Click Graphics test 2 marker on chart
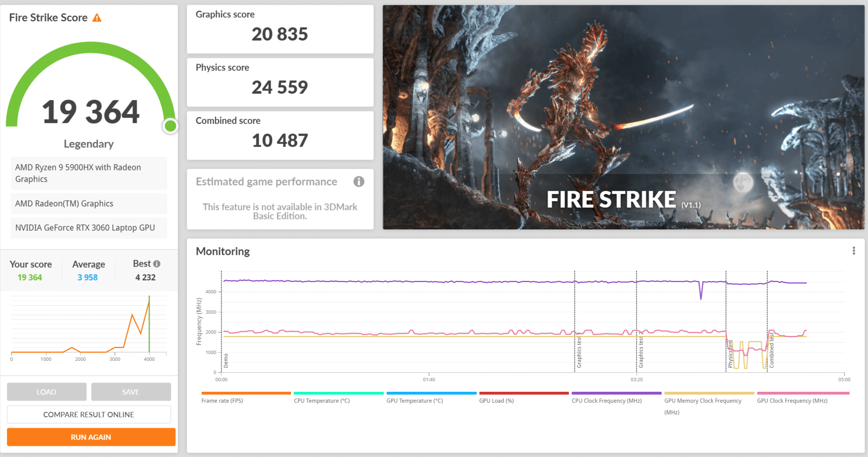Screen dimensions: 868x457 (641, 350)
